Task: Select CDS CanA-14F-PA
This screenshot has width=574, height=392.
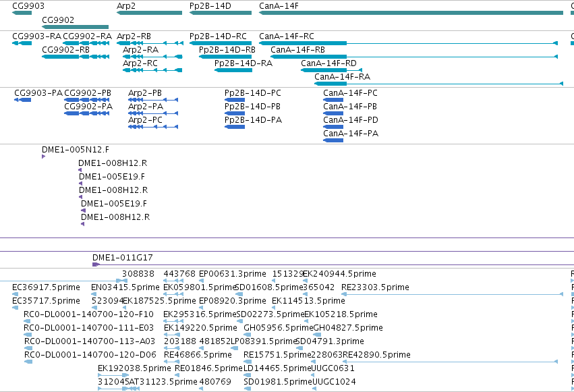Action: click(x=333, y=140)
